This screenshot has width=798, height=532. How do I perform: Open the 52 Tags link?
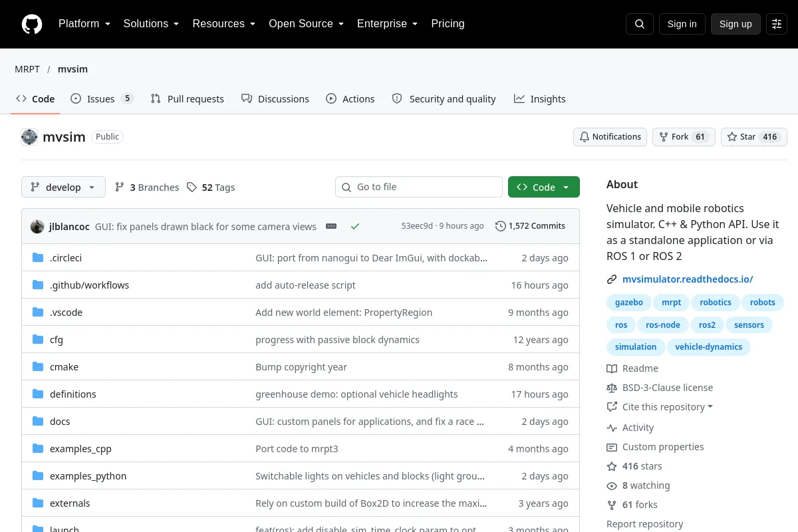click(x=211, y=188)
